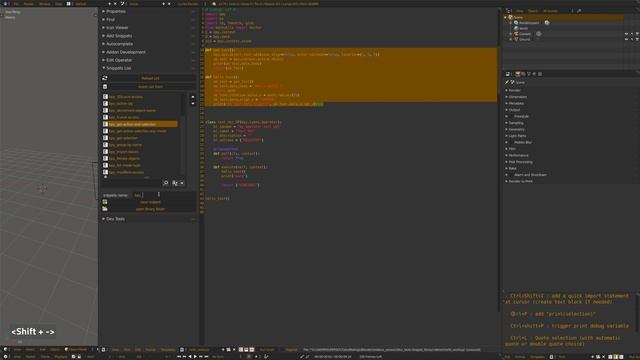Click the Reload List refresh icon

pyautogui.click(x=105, y=78)
